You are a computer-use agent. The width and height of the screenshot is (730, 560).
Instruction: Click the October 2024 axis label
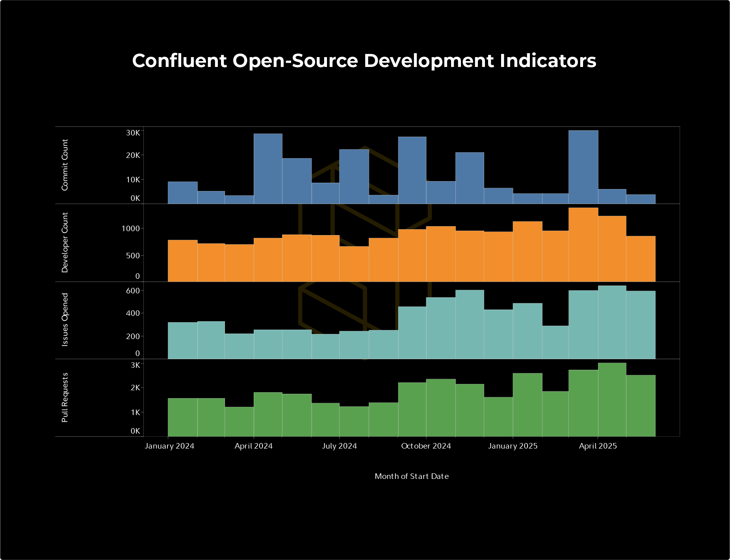(426, 445)
